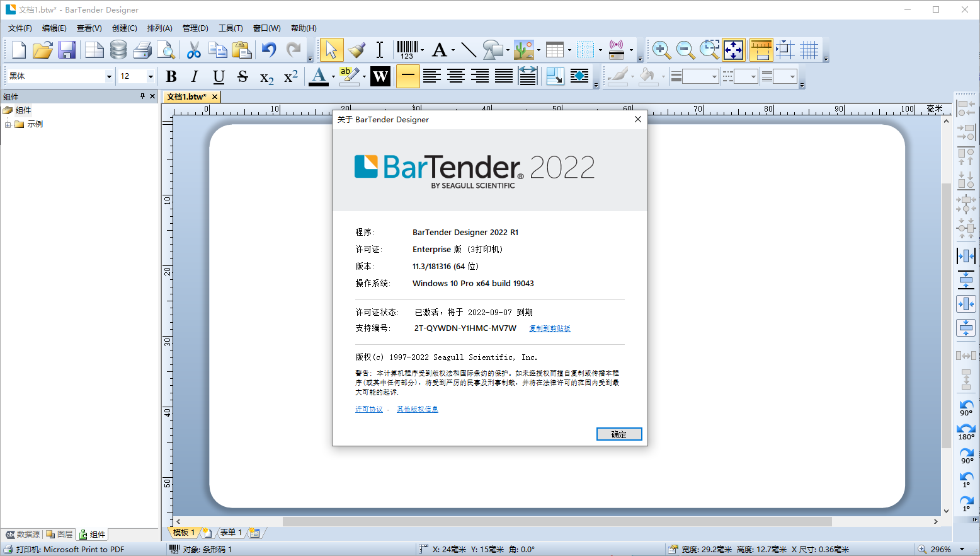Expand the 示例 tree folder

point(8,124)
